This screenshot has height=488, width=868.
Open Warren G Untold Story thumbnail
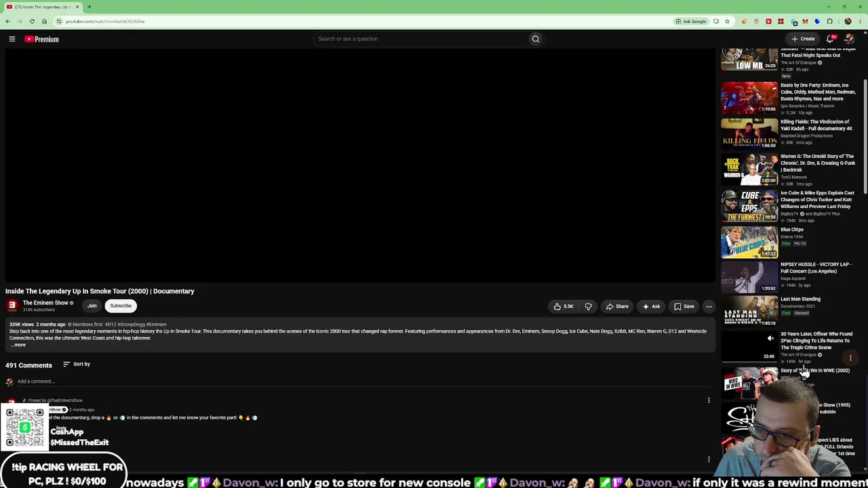tap(749, 169)
